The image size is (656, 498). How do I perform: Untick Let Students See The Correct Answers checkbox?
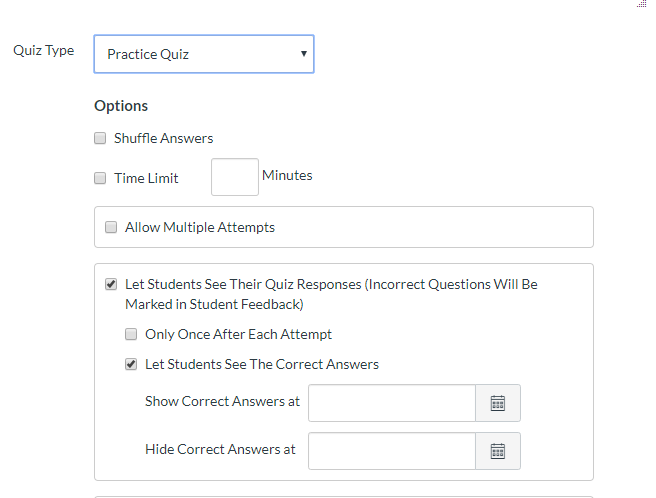(x=131, y=365)
